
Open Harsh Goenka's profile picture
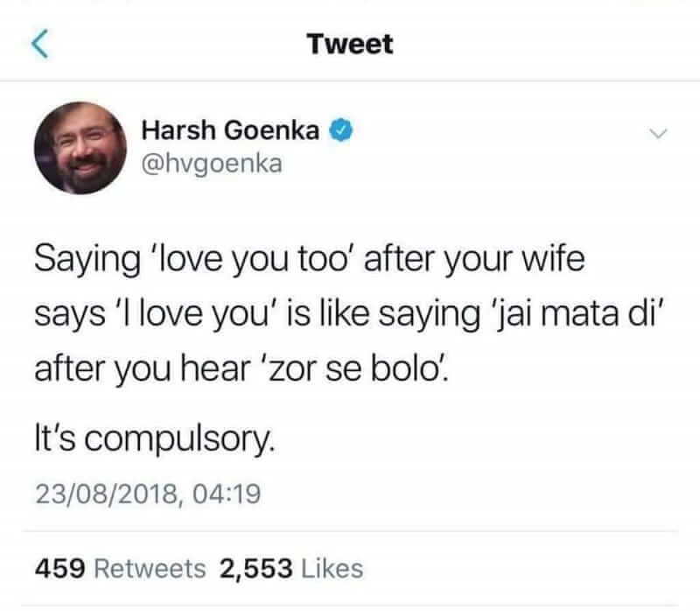tap(80, 148)
